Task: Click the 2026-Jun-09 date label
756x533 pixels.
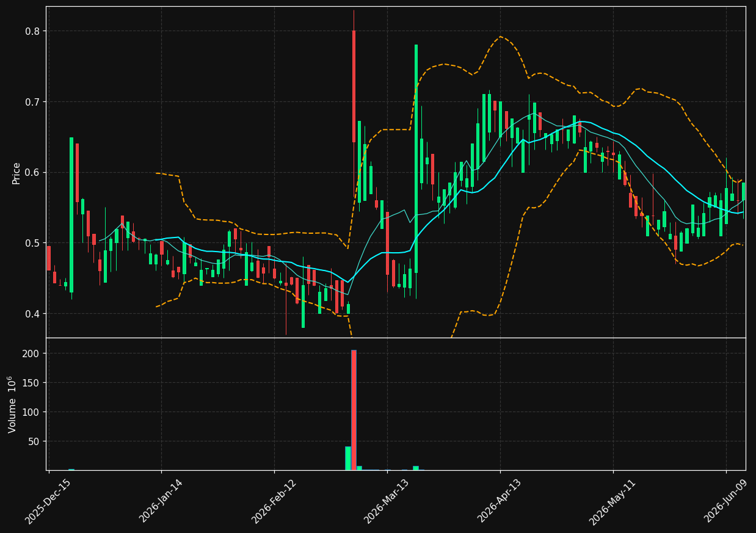Action: point(725,501)
